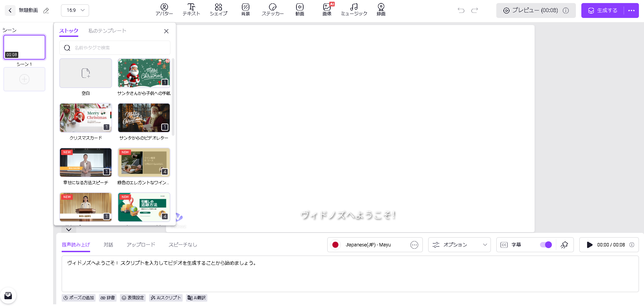Open the ステッカー (Sticker) tool

pyautogui.click(x=273, y=10)
